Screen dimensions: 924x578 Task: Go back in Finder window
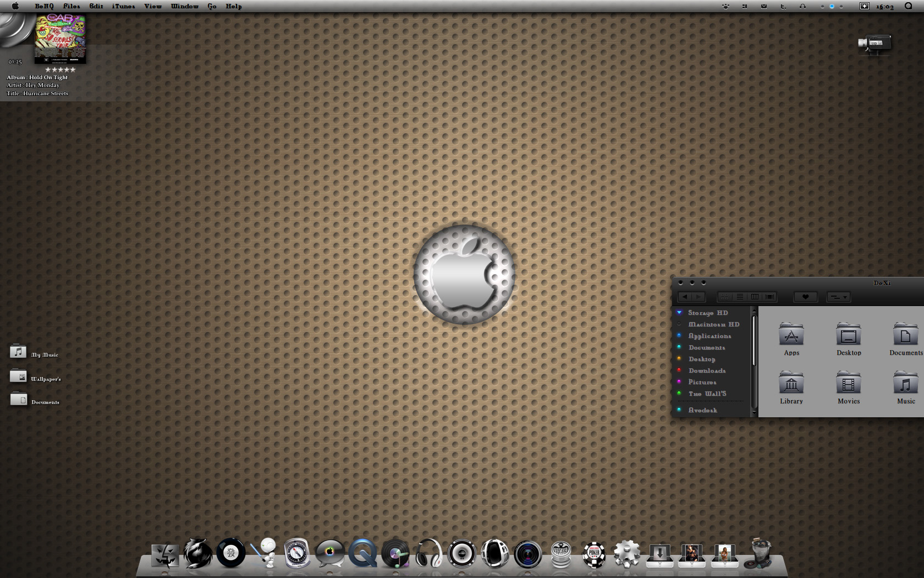click(685, 297)
